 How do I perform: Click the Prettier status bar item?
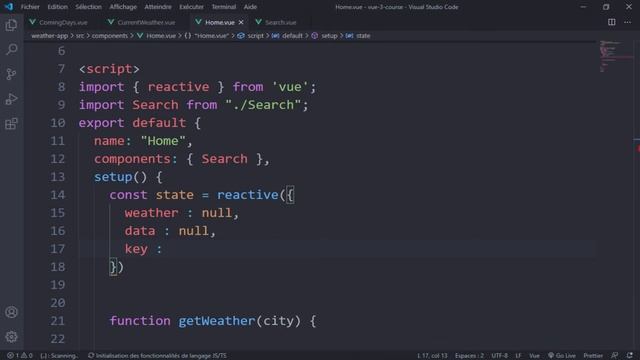593,356
